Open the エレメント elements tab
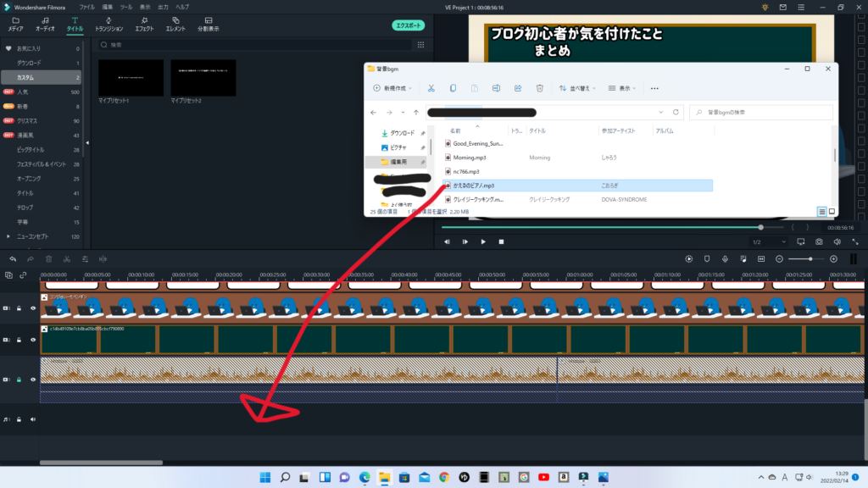Image resolution: width=868 pixels, height=488 pixels. 175,25
